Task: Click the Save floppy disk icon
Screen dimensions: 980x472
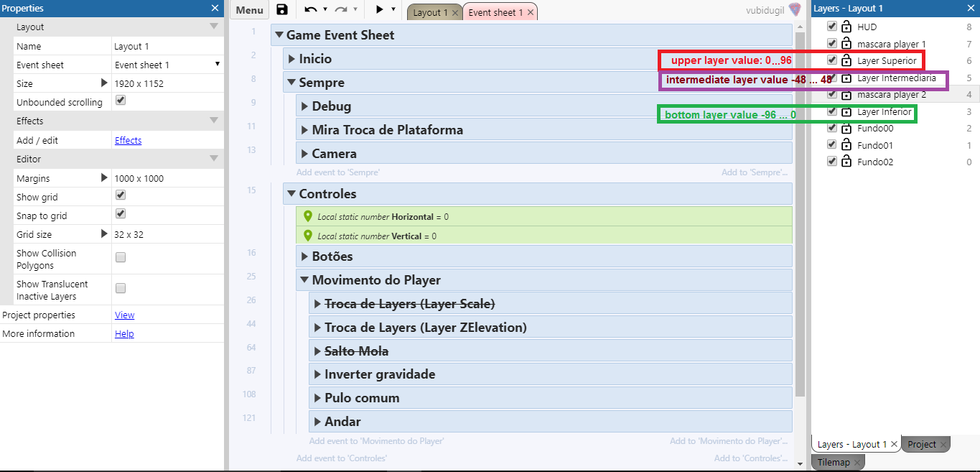Action: point(282,10)
